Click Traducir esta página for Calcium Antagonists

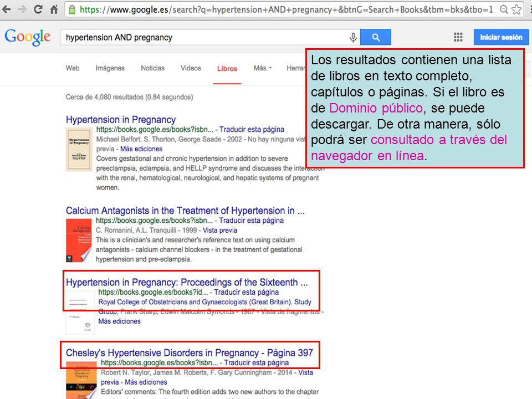pos(251,221)
